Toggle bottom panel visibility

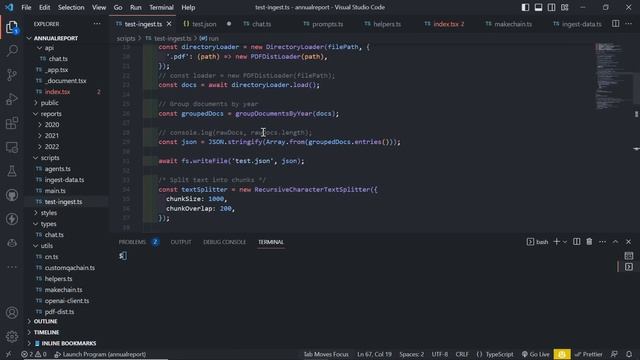tap(538, 7)
